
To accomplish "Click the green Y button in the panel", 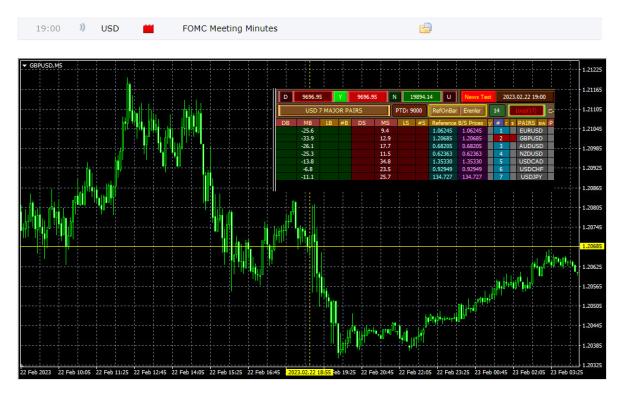I will point(340,97).
